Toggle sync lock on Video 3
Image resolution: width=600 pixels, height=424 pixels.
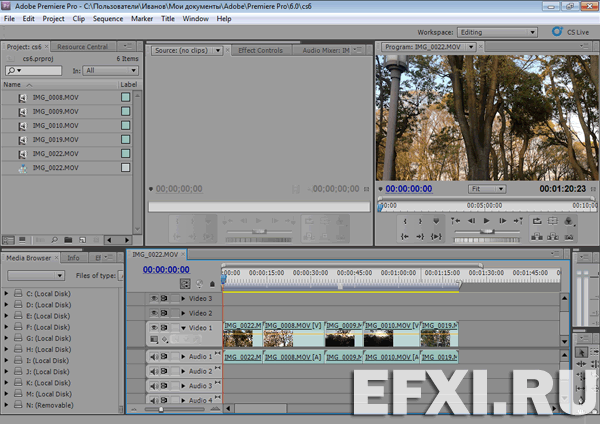coord(164,298)
